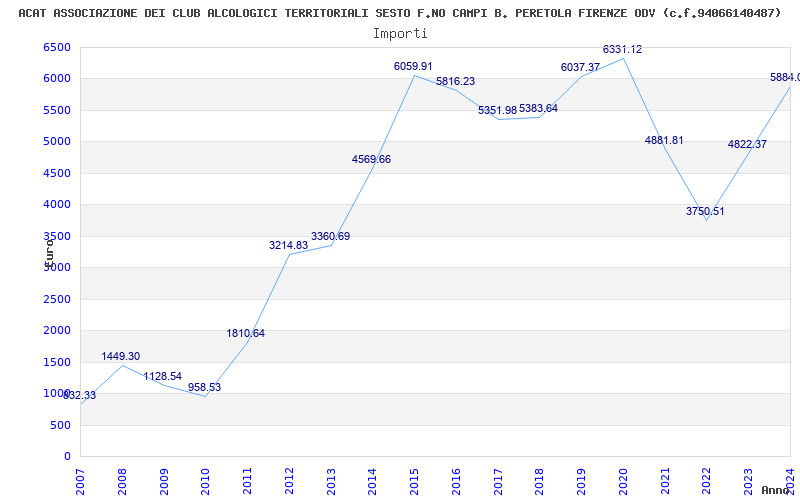The height and width of the screenshot is (500, 800).
Task: Click the x-axis year 2023
Action: [748, 482]
